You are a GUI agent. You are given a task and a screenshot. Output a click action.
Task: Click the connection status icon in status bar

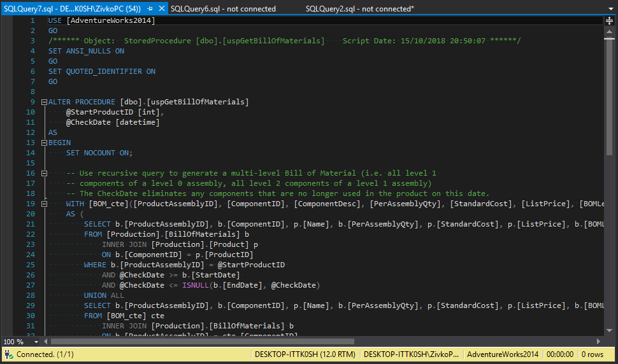coord(9,354)
